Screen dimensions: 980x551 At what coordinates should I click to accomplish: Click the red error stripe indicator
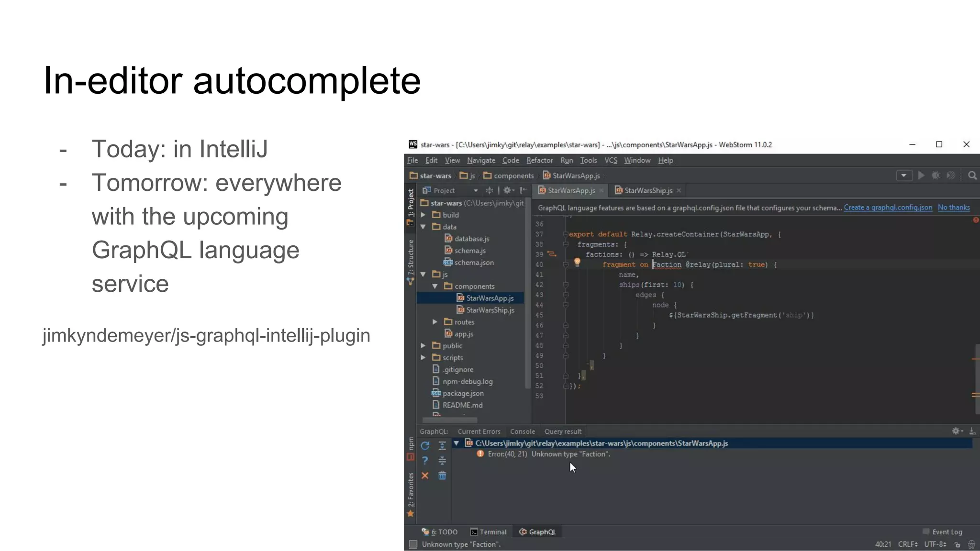(975, 220)
